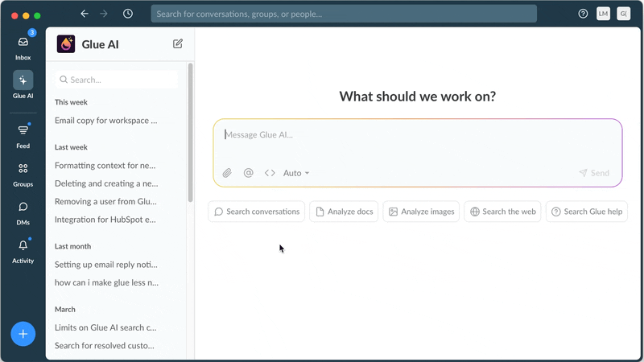Attach a file using paperclip icon
Viewport: 644px width, 362px height.
click(x=227, y=173)
